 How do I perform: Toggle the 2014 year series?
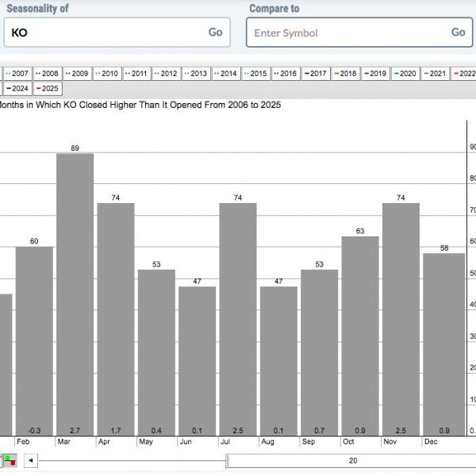pos(226,74)
